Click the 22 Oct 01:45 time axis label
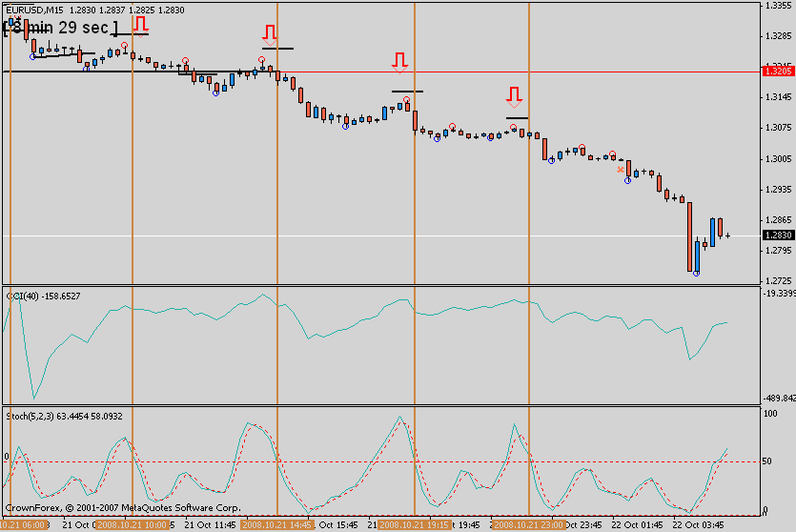The width and height of the screenshot is (796, 532). (x=637, y=525)
